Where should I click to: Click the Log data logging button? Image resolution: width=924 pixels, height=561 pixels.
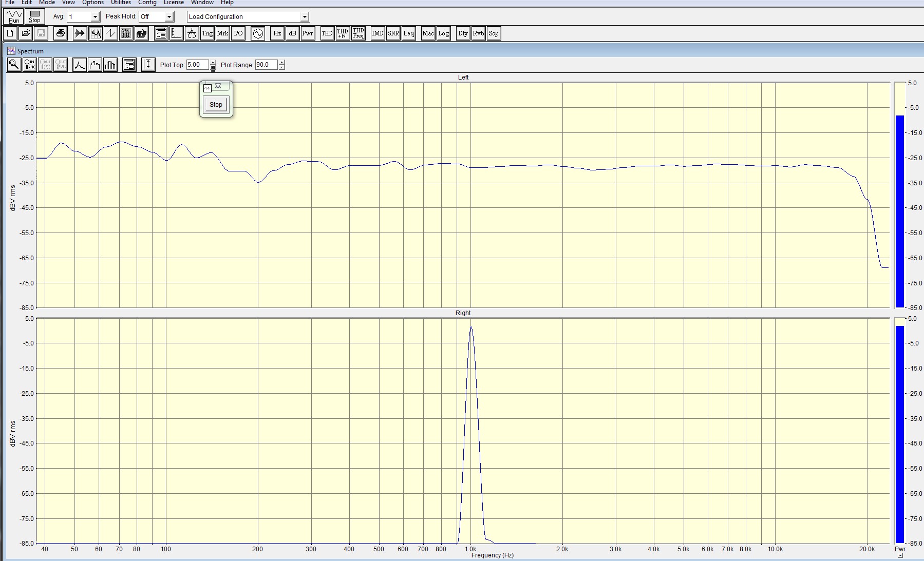443,33
